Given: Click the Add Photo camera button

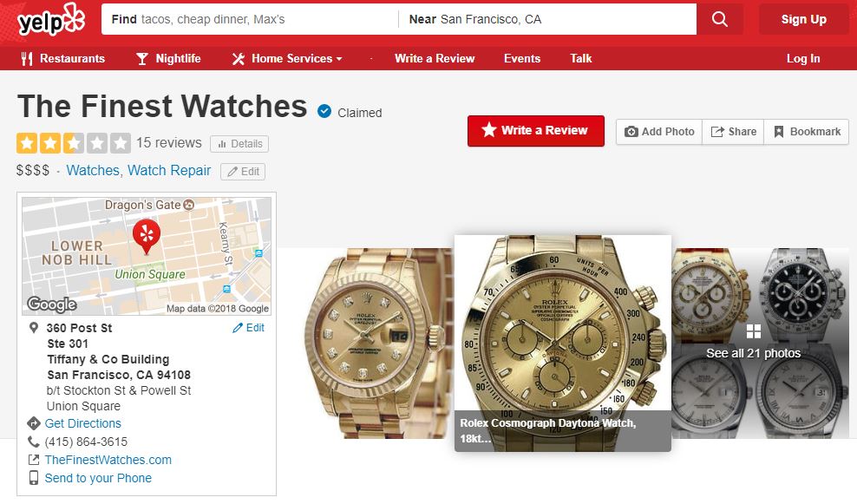Looking at the screenshot, I should [659, 132].
